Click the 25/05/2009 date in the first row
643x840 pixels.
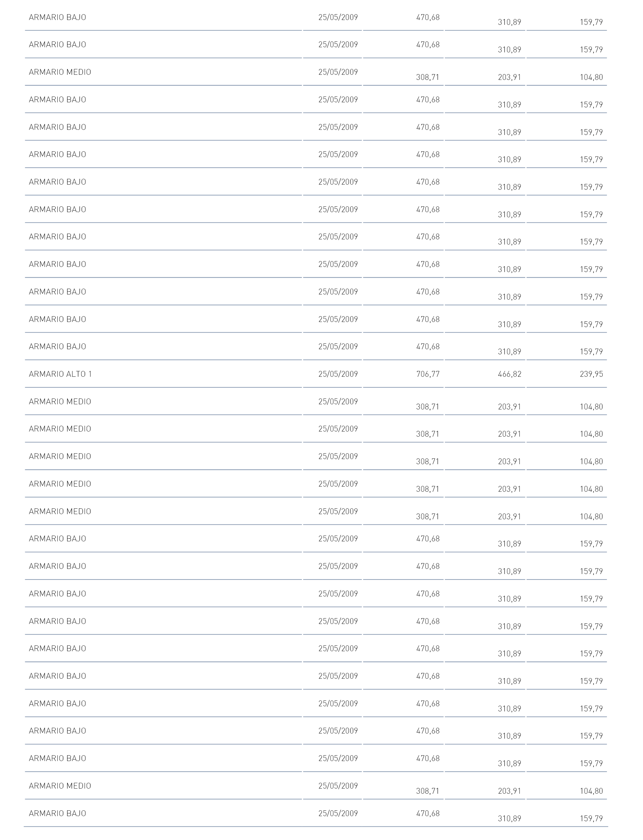coord(338,17)
